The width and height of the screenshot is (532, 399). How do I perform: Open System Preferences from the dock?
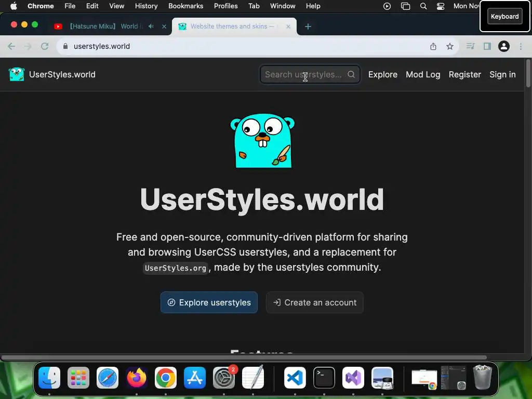point(224,378)
